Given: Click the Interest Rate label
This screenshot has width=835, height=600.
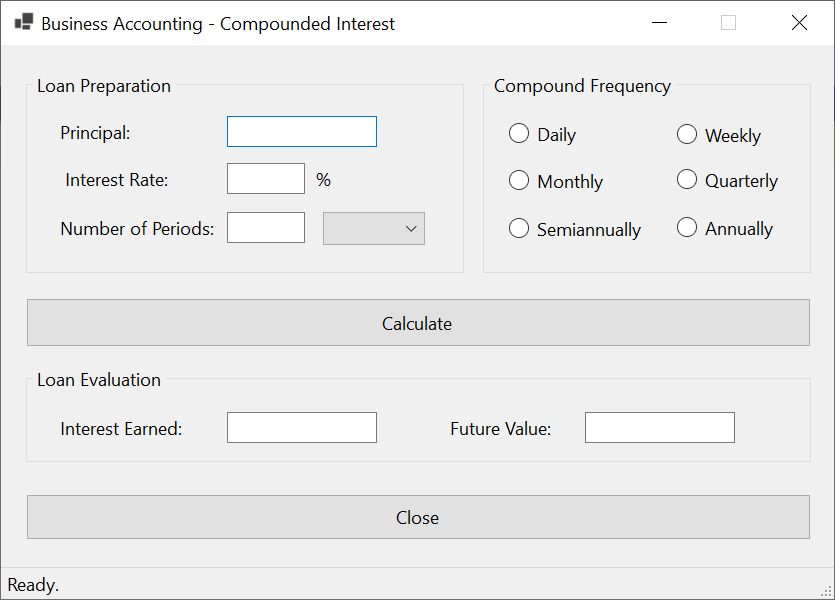Looking at the screenshot, I should (117, 180).
